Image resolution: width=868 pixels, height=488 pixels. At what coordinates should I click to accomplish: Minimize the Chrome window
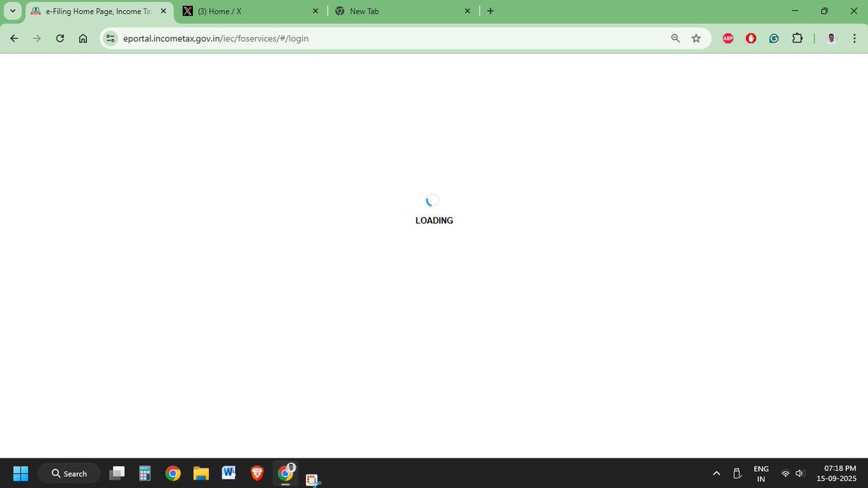(x=796, y=11)
